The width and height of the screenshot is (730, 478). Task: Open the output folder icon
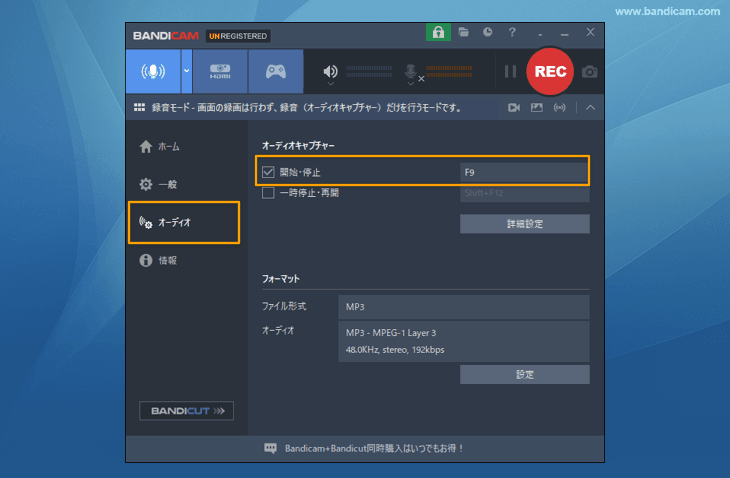[x=463, y=32]
